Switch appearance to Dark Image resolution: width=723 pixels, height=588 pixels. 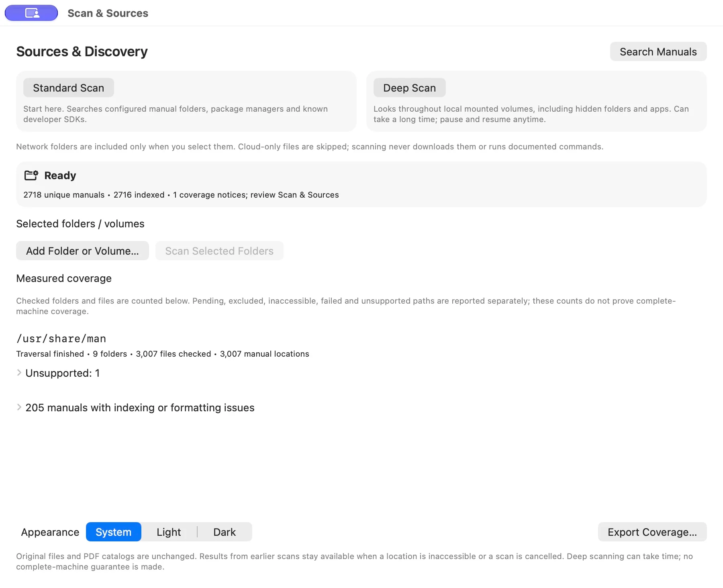225,532
